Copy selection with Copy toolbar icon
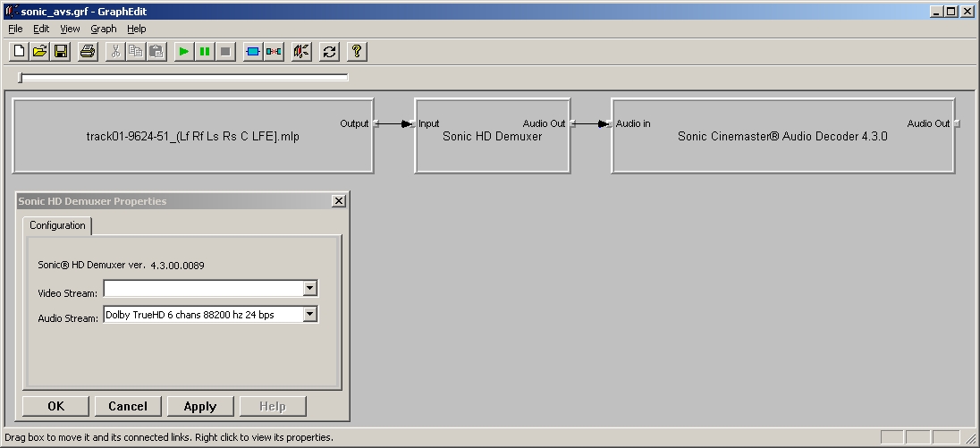980x448 pixels. point(136,51)
